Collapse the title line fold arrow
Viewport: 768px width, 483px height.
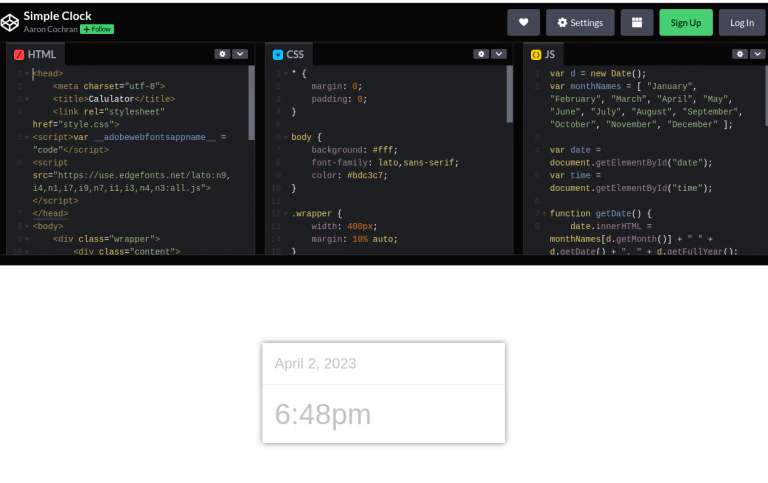click(x=27, y=99)
